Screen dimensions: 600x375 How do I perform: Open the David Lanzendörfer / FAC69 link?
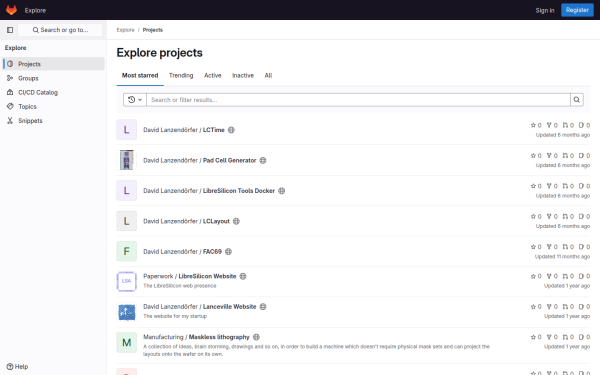pos(183,251)
